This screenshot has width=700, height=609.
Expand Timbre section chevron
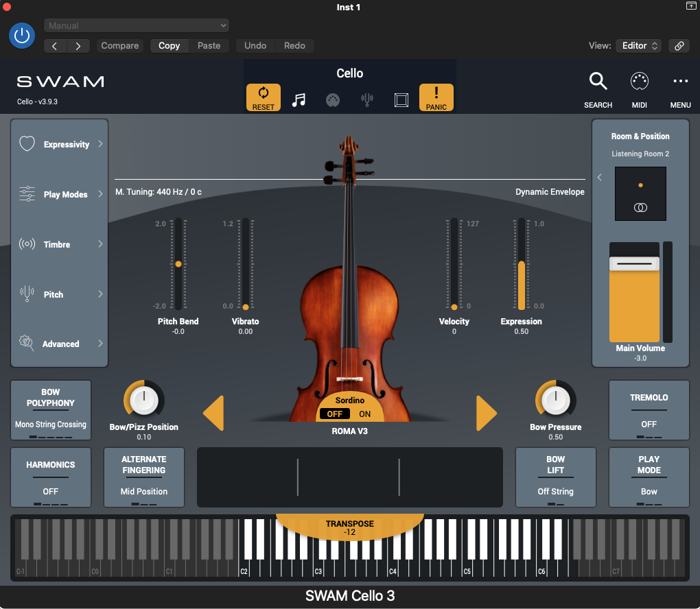pos(100,243)
